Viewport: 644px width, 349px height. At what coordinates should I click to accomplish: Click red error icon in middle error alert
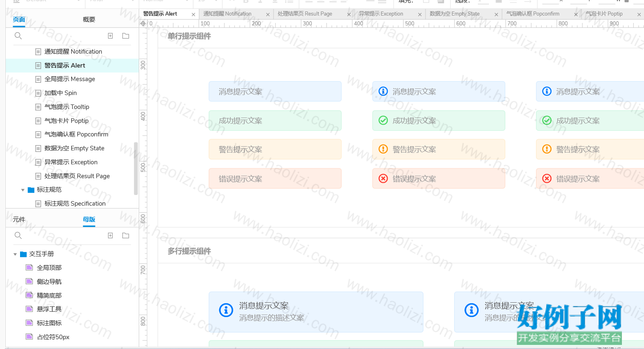(383, 178)
